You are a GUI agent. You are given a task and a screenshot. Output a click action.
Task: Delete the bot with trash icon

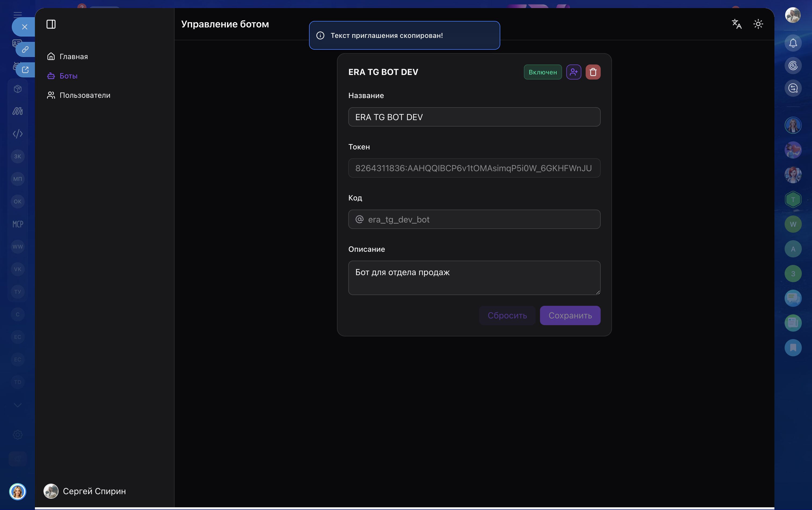593,72
